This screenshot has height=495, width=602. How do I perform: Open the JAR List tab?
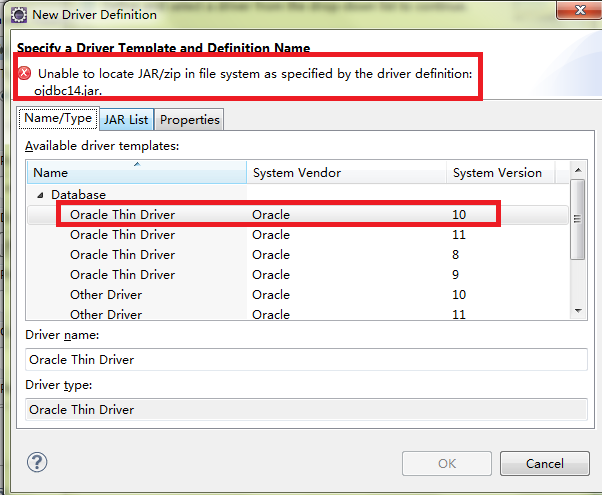tap(126, 119)
